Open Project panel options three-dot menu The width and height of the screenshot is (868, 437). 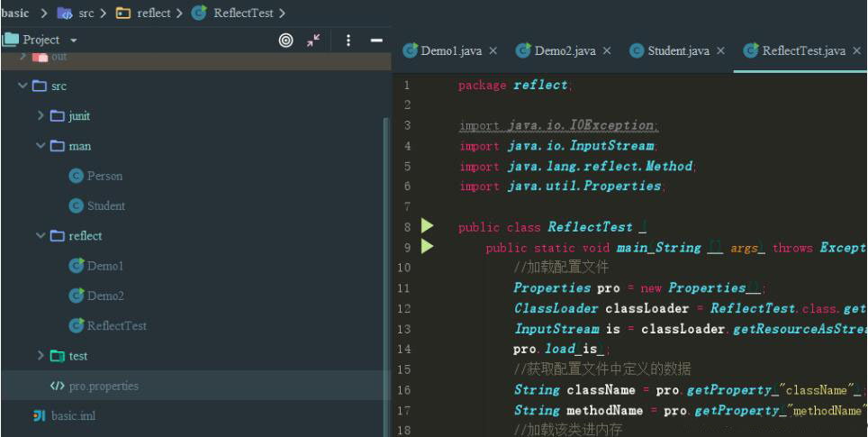click(x=347, y=41)
